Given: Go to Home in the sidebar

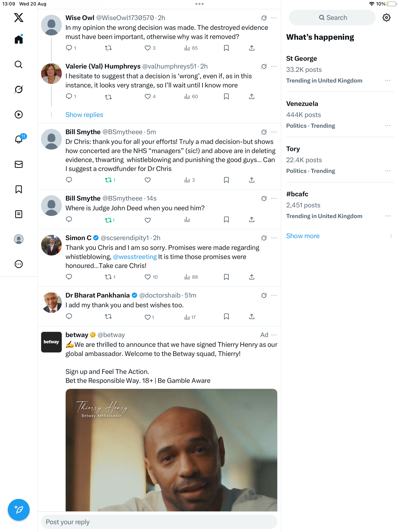Looking at the screenshot, I should click(x=19, y=40).
